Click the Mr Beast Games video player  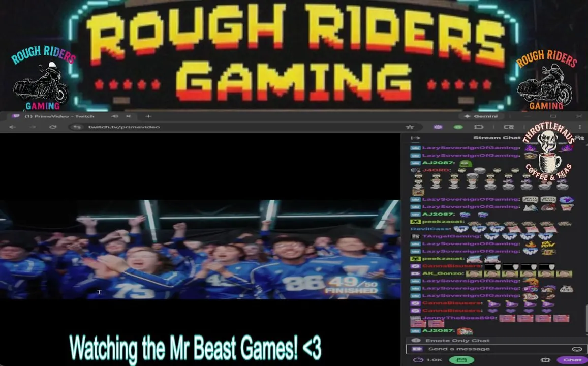coord(200,250)
